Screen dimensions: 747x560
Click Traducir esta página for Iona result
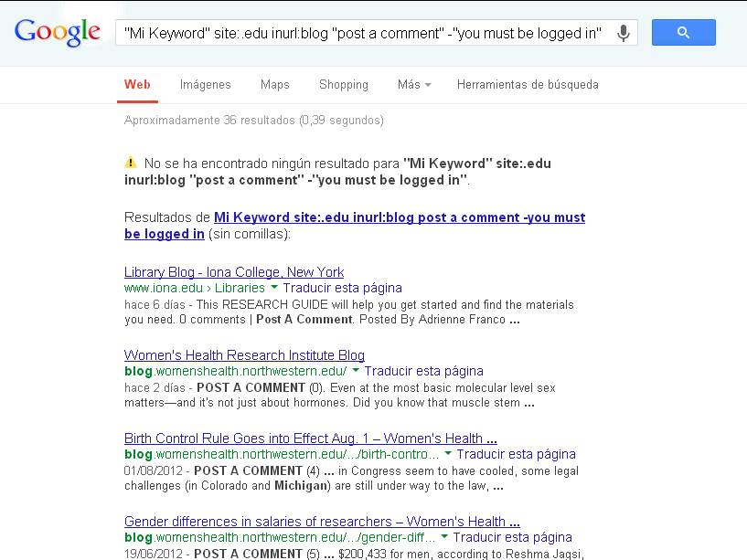pos(343,288)
